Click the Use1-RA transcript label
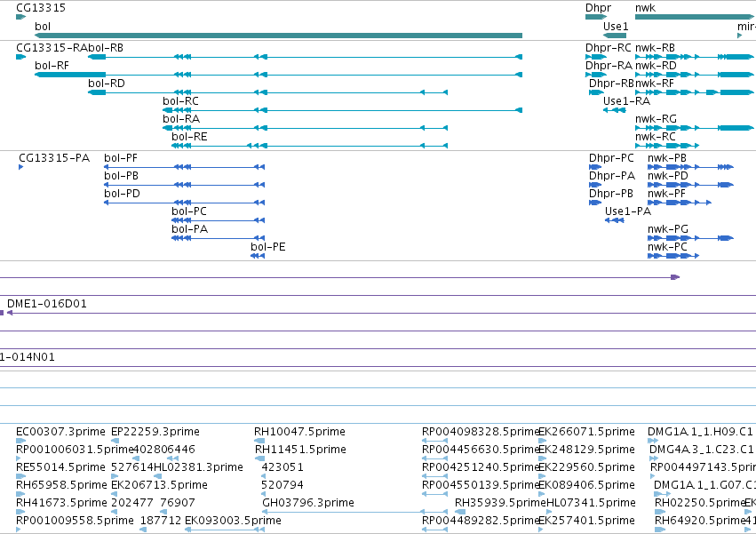The image size is (756, 534). [x=626, y=100]
